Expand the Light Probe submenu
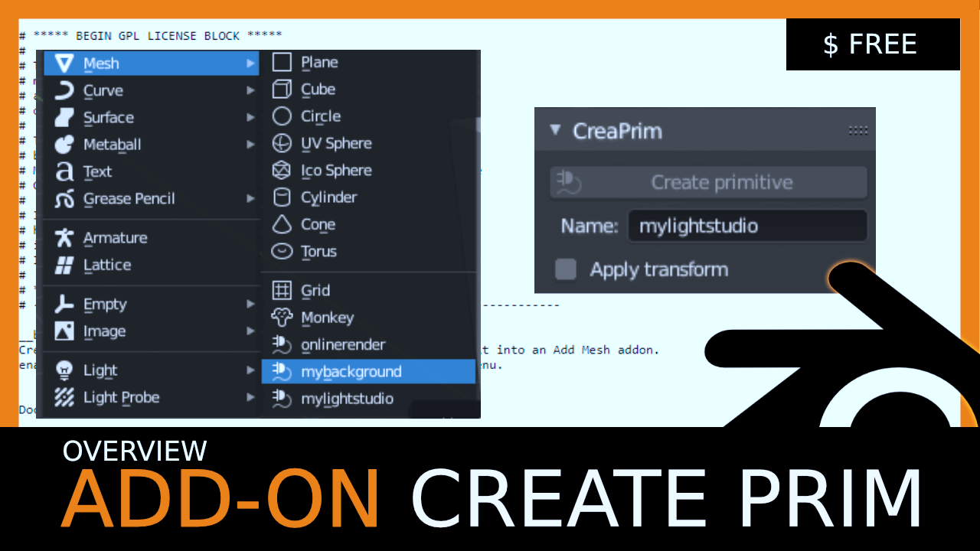 click(x=251, y=397)
